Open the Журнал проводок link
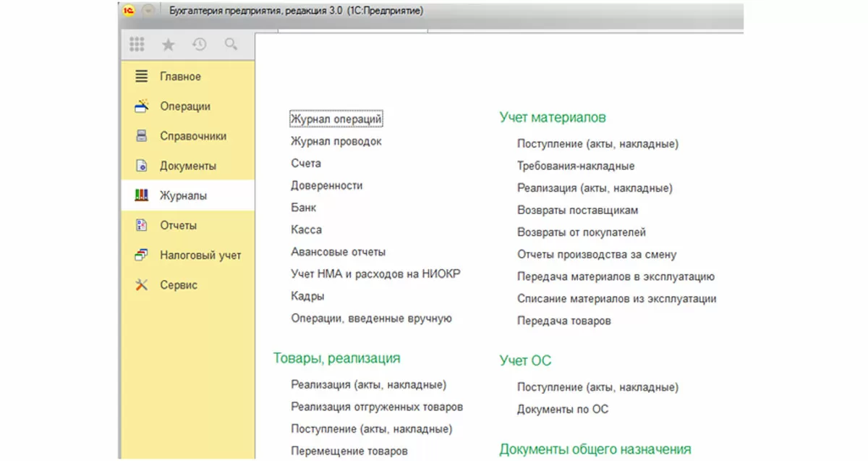868x461 pixels. (x=336, y=141)
